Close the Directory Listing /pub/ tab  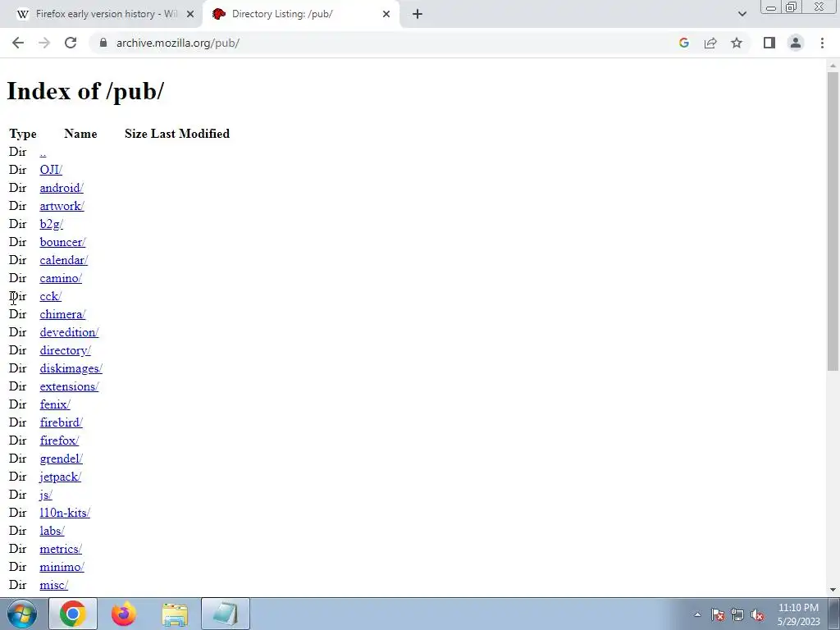click(x=386, y=14)
